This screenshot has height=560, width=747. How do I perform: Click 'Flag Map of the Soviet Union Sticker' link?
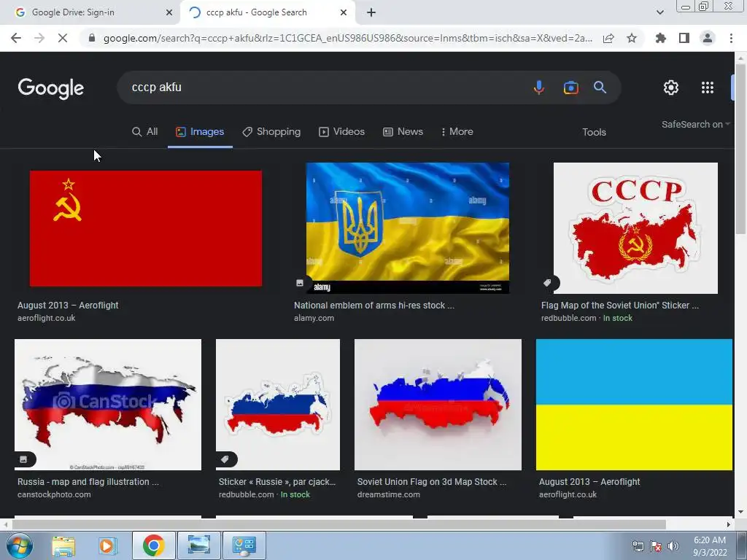pyautogui.click(x=620, y=306)
